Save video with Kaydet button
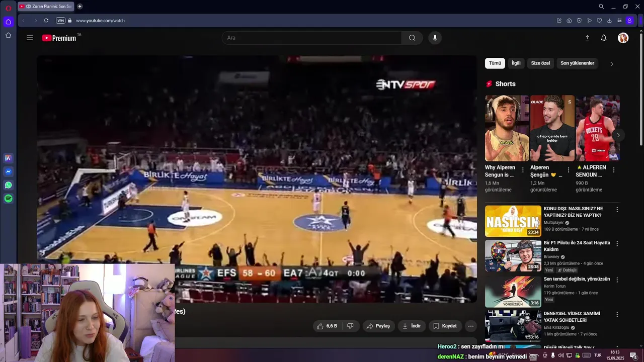Viewport: 644px width, 362px height. coord(445,326)
